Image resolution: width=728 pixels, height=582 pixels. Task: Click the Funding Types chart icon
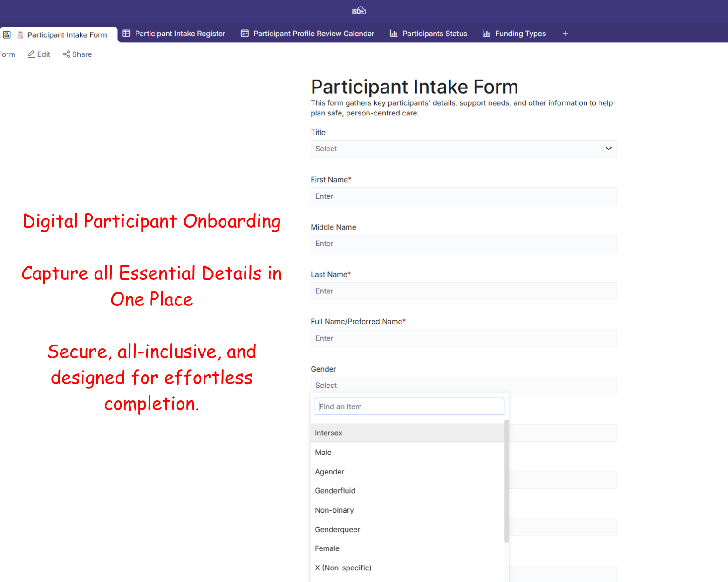tap(486, 34)
